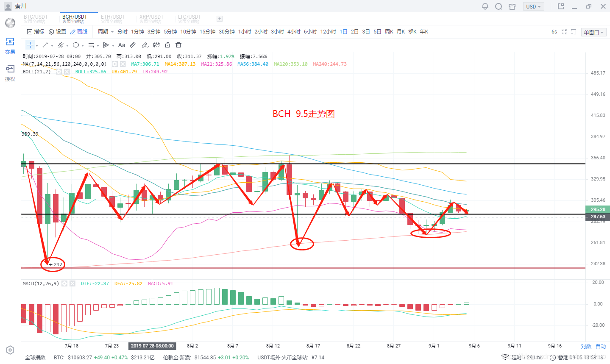Toggle the 画线 drawing tools button
The height and width of the screenshot is (364, 610).
[x=79, y=32]
